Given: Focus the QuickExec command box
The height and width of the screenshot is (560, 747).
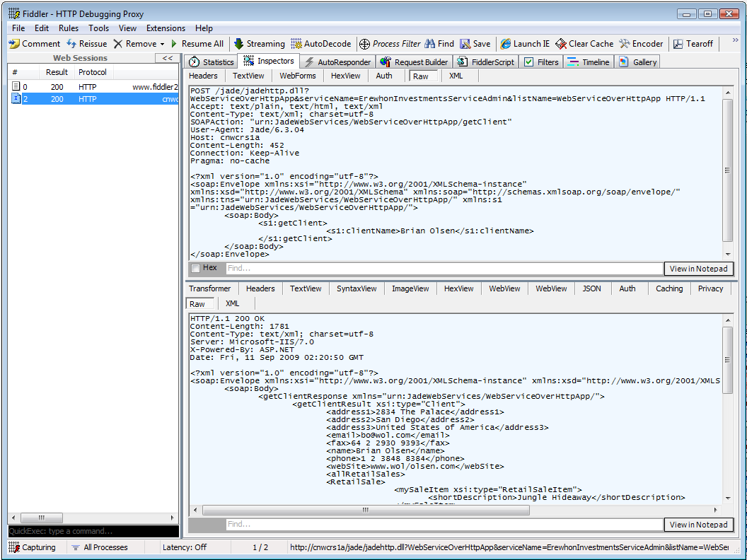Looking at the screenshot, I should click(93, 531).
